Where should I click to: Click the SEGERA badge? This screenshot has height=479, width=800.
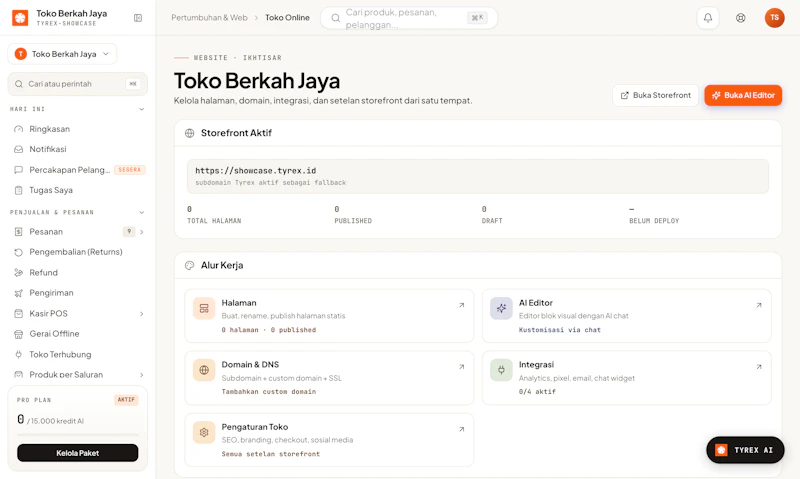click(130, 170)
